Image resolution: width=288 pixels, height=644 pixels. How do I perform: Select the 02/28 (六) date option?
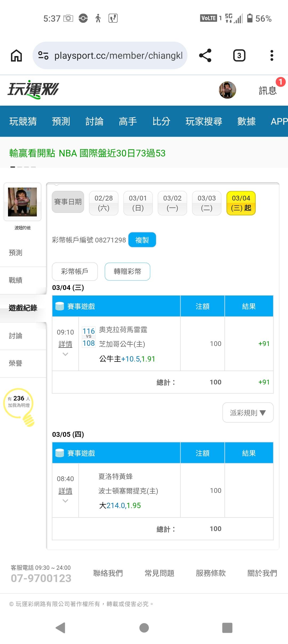pos(104,203)
